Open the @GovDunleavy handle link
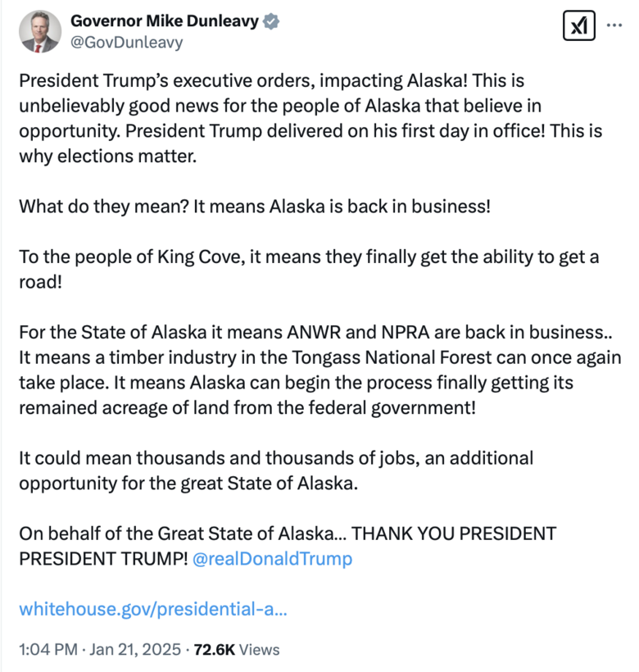Image resolution: width=639 pixels, height=672 pixels. pos(127,43)
